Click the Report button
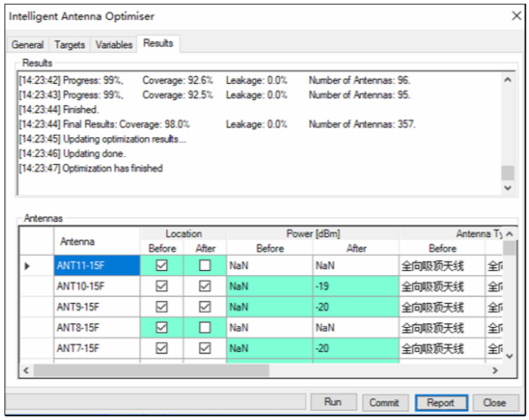Screen dimensions: 529x420 (x=441, y=403)
